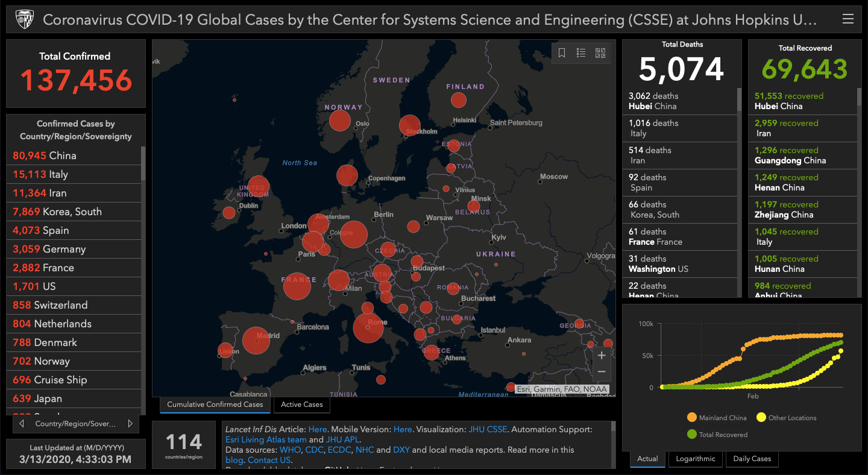Toggle Other Locations series in chart legend
The height and width of the screenshot is (475, 868).
coord(786,418)
